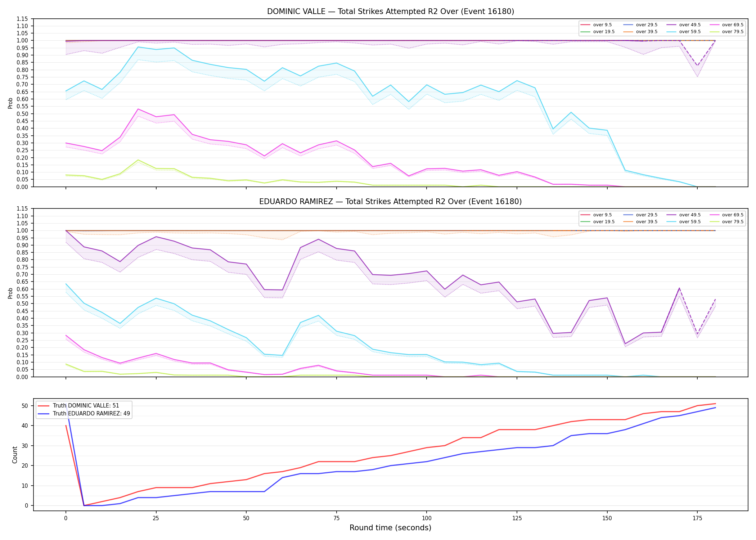Image resolution: width=756 pixels, height=540 pixels.
Task: Click 'over 29.5' in top chart legend
Action: click(640, 25)
